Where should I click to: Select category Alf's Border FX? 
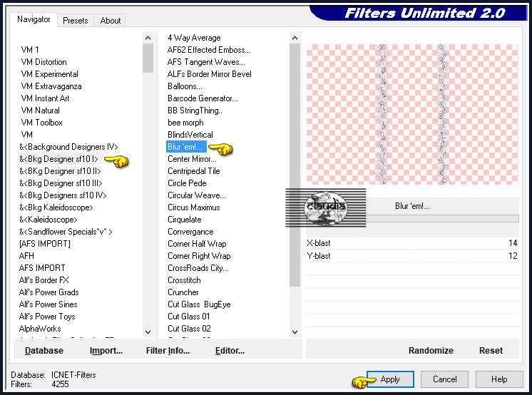pos(44,280)
